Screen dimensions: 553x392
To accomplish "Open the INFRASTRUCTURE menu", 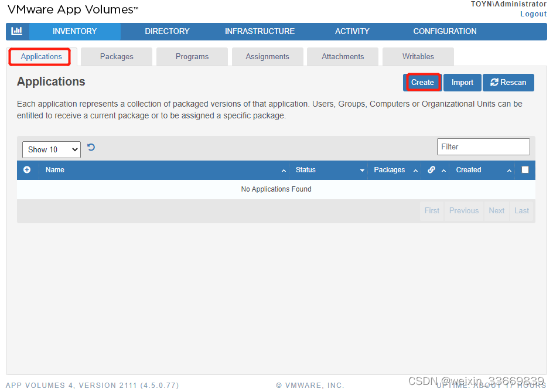I will [260, 31].
